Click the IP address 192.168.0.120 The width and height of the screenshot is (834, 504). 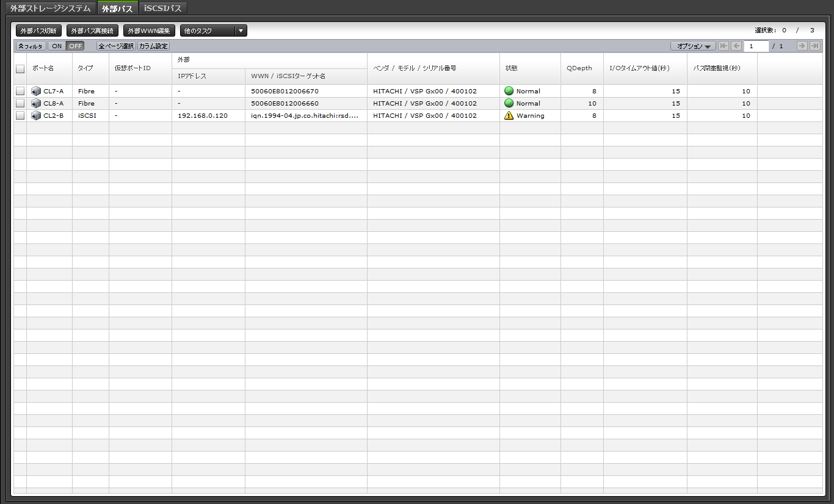pyautogui.click(x=203, y=115)
